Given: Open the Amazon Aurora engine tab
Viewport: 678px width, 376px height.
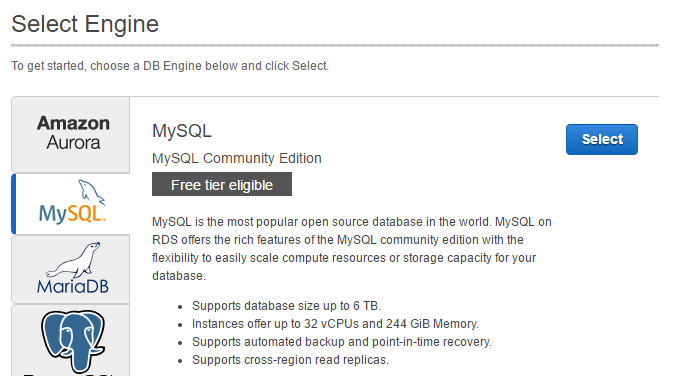Looking at the screenshot, I should pyautogui.click(x=71, y=134).
